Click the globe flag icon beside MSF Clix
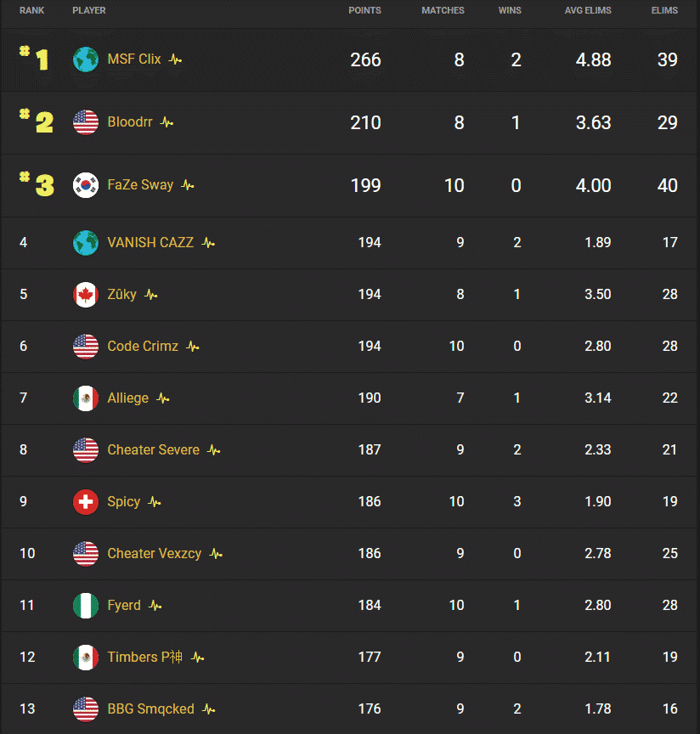Screen dimensions: 700x734 [85, 59]
